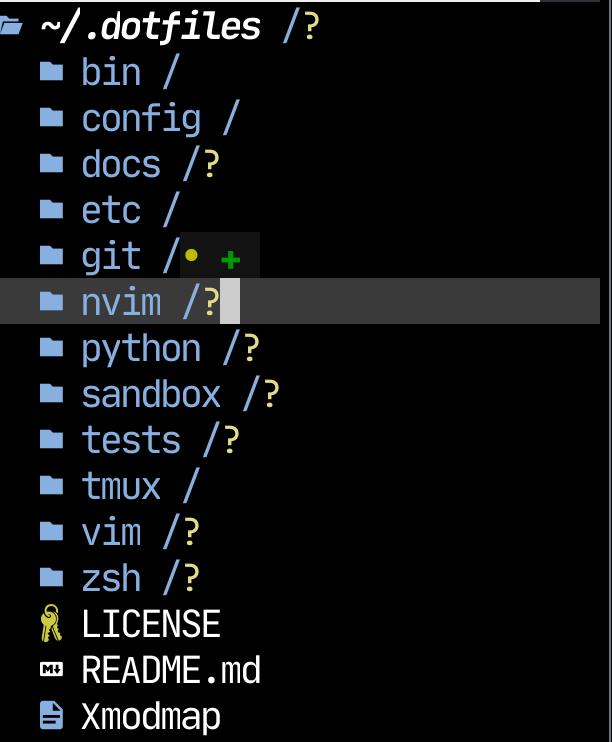Click the markdown icon beside README.md
This screenshot has width=612, height=742.
[x=52, y=669]
